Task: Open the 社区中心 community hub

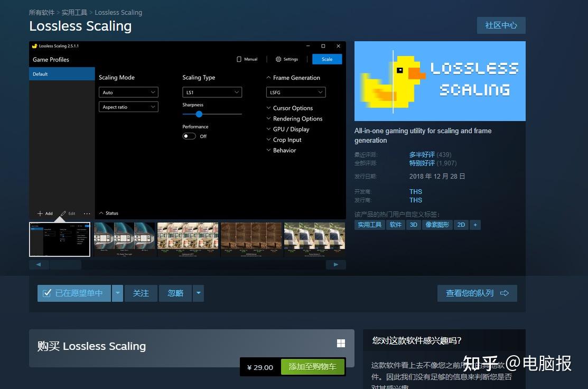Action: (501, 25)
